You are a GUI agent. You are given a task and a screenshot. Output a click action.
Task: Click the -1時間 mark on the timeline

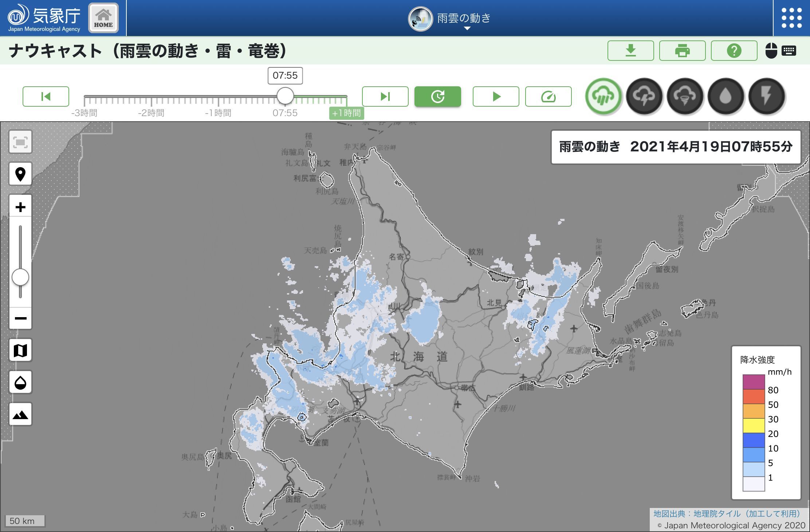click(x=218, y=113)
